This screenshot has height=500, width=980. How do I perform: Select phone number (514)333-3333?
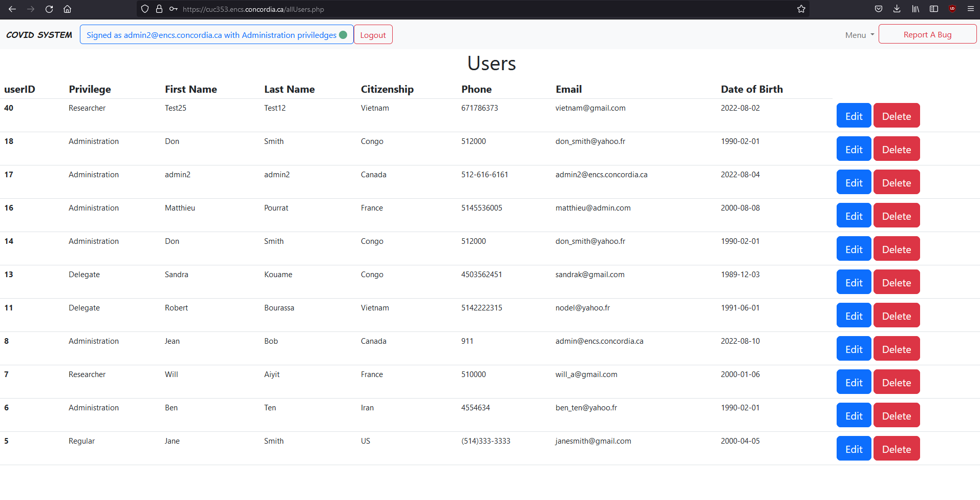pyautogui.click(x=485, y=441)
